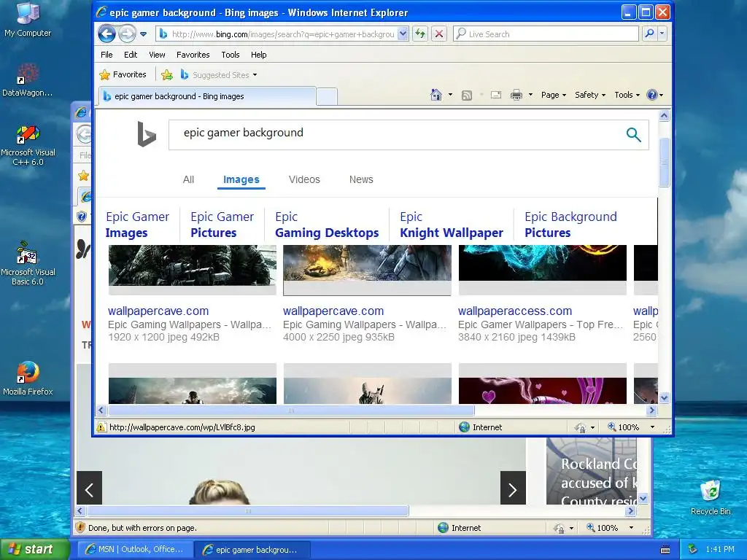747x560 pixels.
Task: Open wallpaperaccess.com result link
Action: pos(514,311)
